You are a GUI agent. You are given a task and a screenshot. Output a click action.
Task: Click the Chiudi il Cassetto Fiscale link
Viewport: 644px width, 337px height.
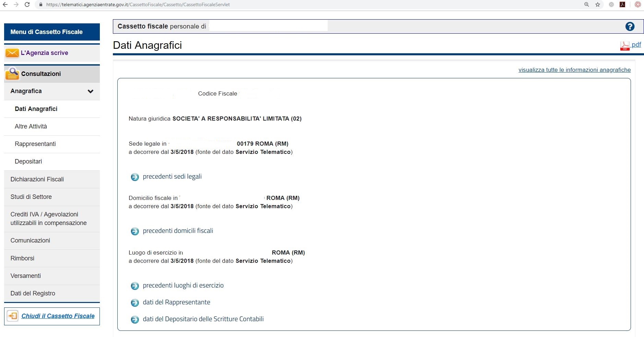tap(58, 316)
